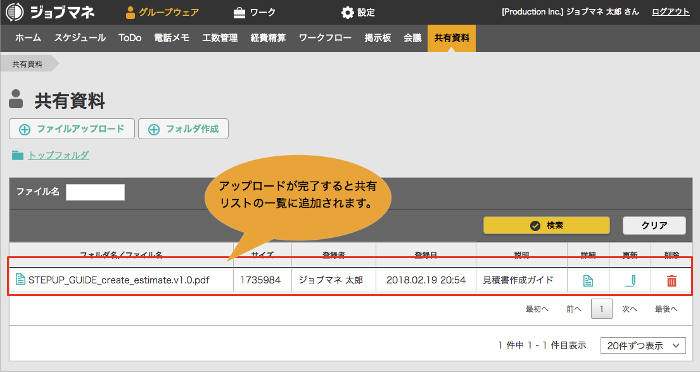Viewport: 700px width, 372px height.
Task: Open the 設定 gear menu
Action: click(x=358, y=13)
